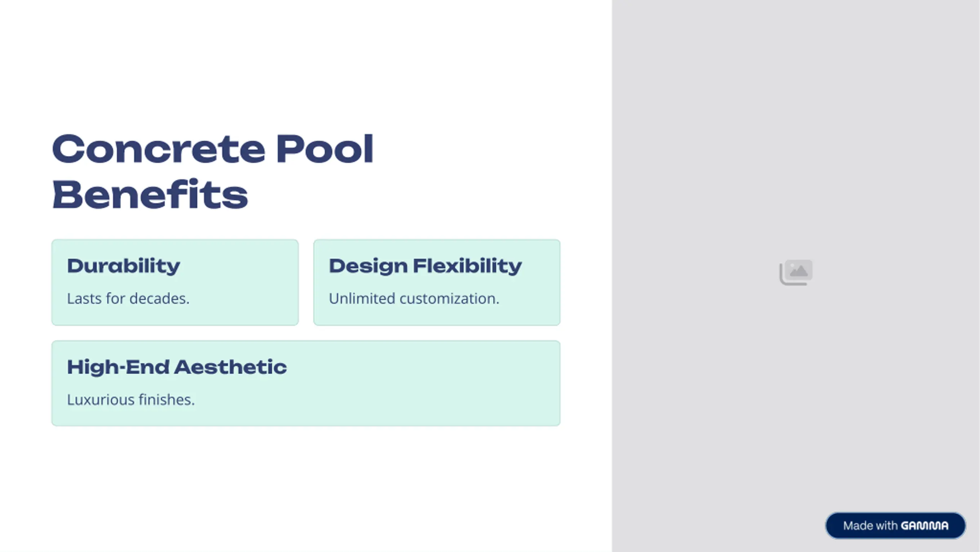Image resolution: width=980 pixels, height=552 pixels.
Task: Click the image placeholder icon
Action: [796, 272]
